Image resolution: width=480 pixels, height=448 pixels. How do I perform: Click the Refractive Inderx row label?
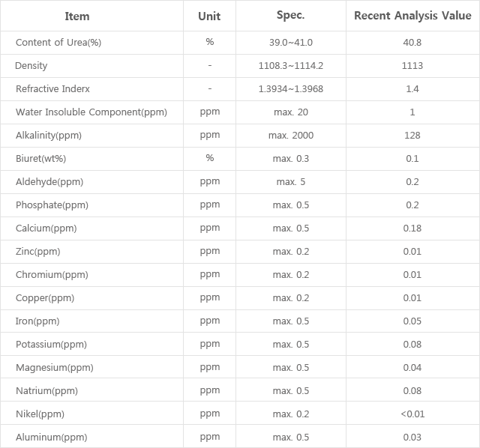point(52,88)
